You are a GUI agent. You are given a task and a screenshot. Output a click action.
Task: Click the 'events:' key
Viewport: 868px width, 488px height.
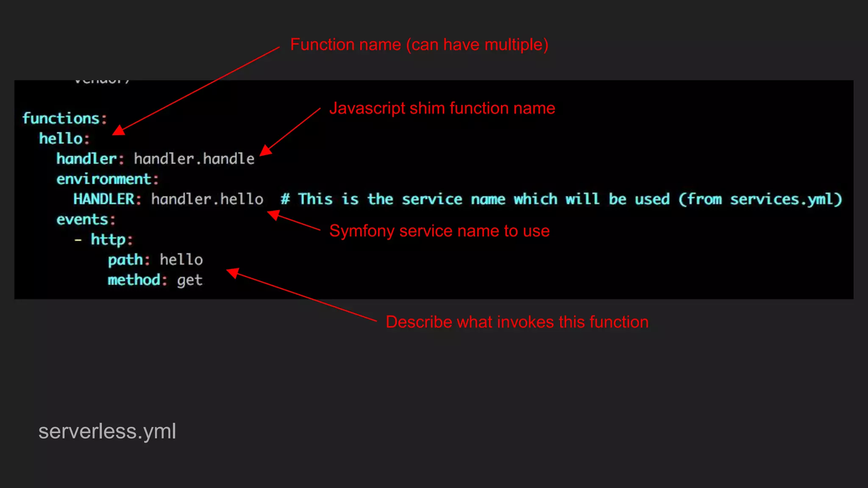(86, 219)
